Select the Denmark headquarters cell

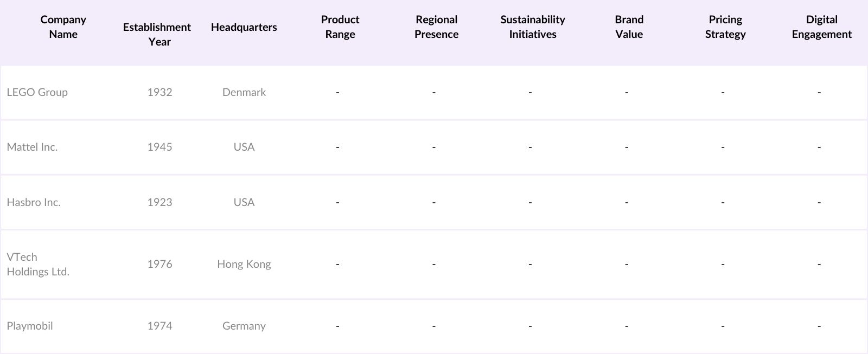click(x=244, y=92)
